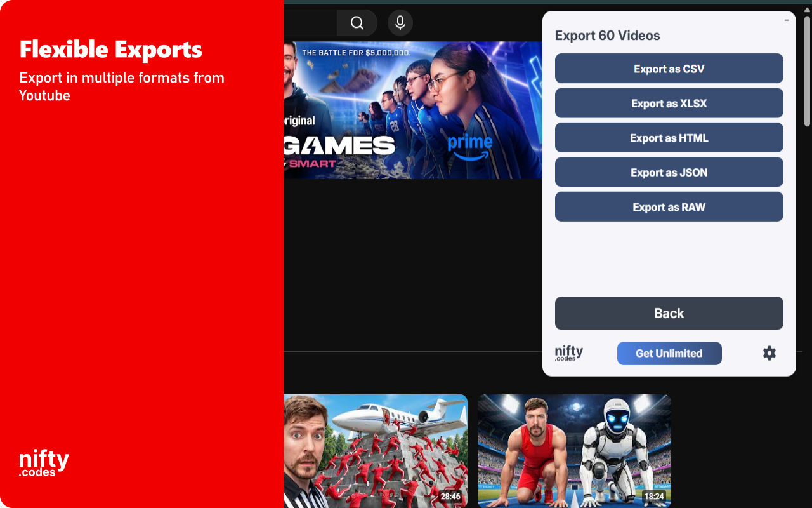Export the videos as CSV
The height and width of the screenshot is (508, 812).
tap(669, 69)
